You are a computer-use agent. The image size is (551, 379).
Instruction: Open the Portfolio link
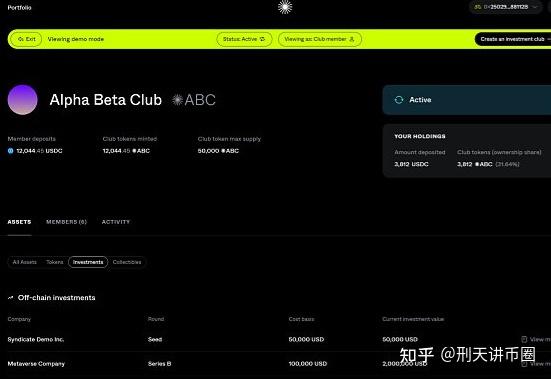pos(19,7)
